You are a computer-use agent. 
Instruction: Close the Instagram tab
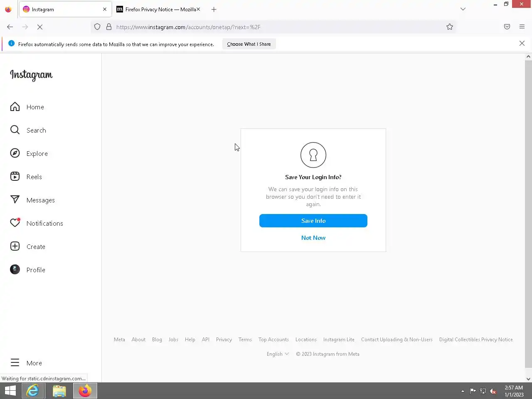pos(105,9)
